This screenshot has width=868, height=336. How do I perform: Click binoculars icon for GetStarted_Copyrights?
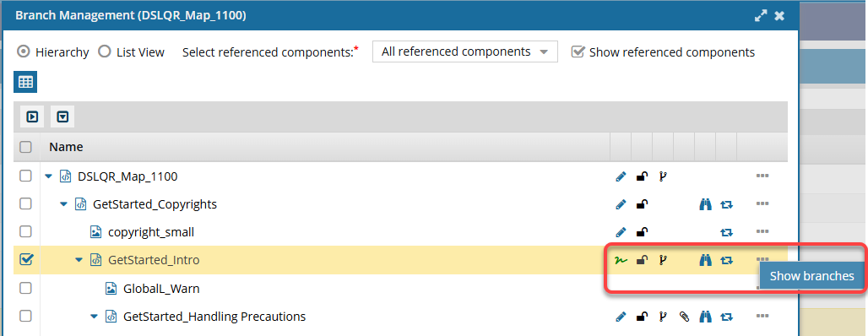click(705, 204)
